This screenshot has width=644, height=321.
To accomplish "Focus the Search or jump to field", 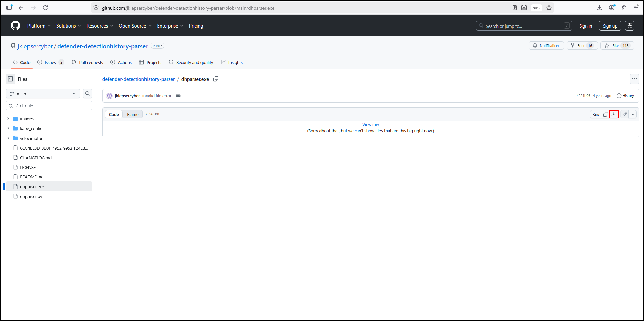I will (x=524, y=26).
